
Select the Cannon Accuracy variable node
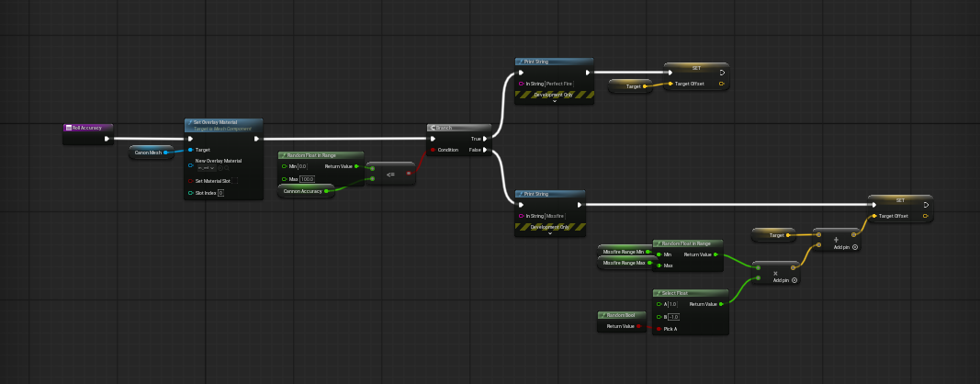tap(306, 191)
